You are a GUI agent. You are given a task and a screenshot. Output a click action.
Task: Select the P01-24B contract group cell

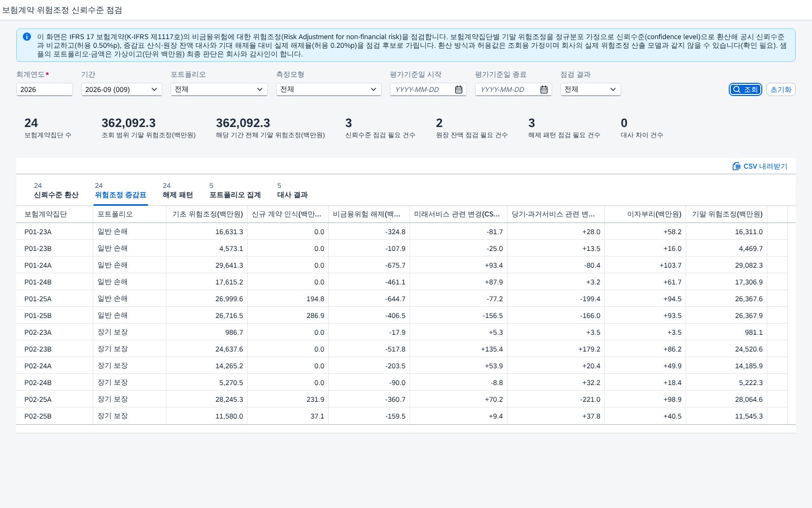pyautogui.click(x=55, y=282)
